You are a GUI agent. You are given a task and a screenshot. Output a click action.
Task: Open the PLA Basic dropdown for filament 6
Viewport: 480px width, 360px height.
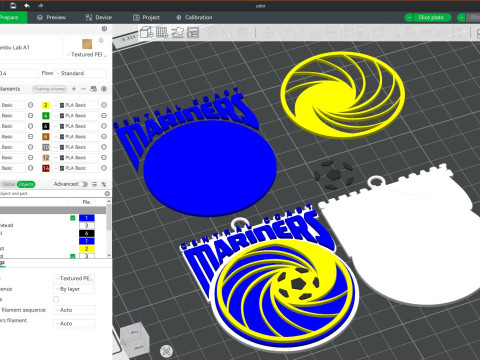(x=76, y=126)
